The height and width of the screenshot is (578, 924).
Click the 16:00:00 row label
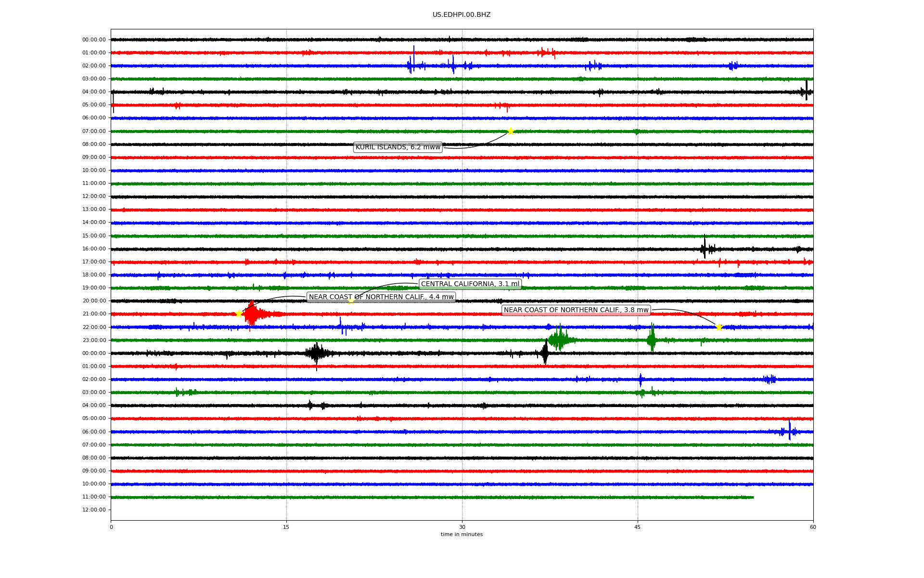pos(94,249)
